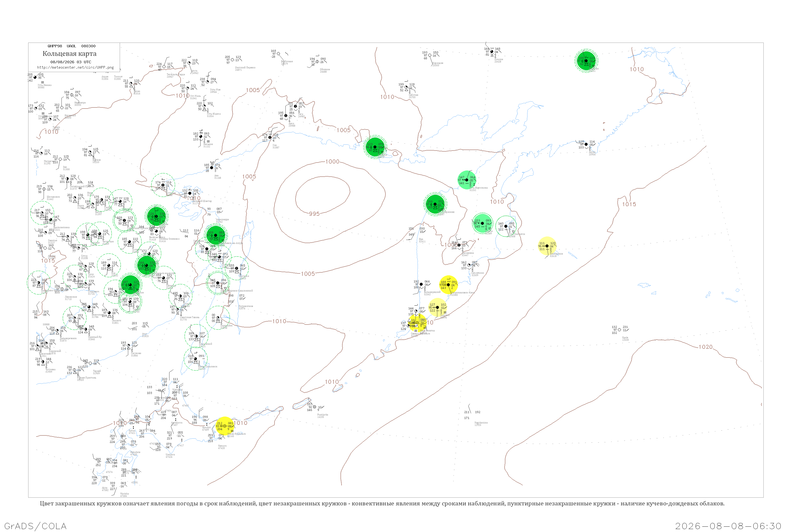
Task: Click the station name "Пограничное"
Action: pos(246,306)
